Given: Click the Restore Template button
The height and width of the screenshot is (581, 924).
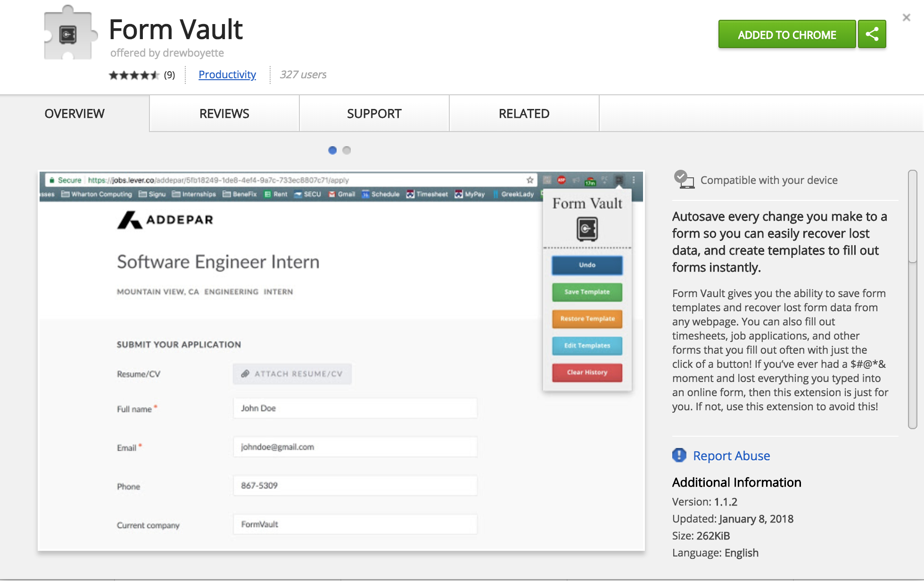Looking at the screenshot, I should click(x=587, y=319).
